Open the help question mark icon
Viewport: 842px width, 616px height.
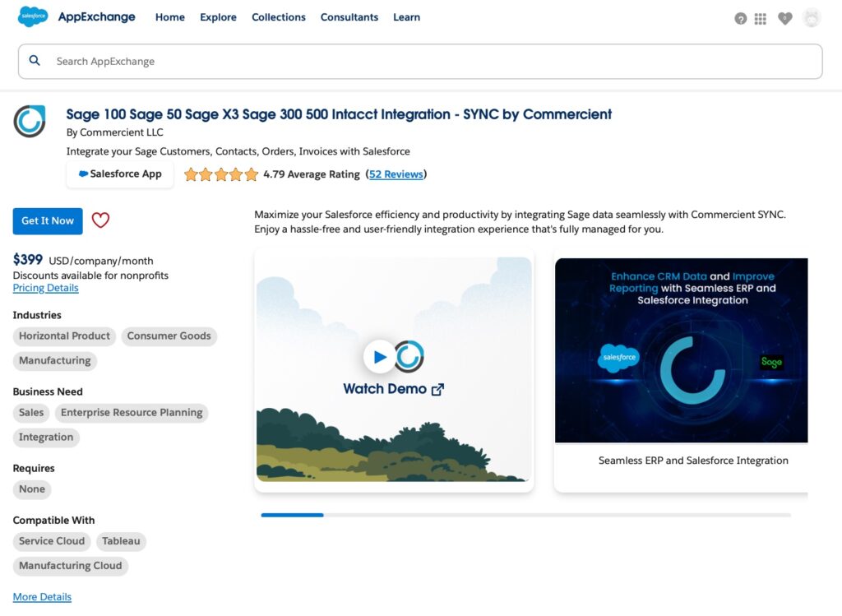741,19
